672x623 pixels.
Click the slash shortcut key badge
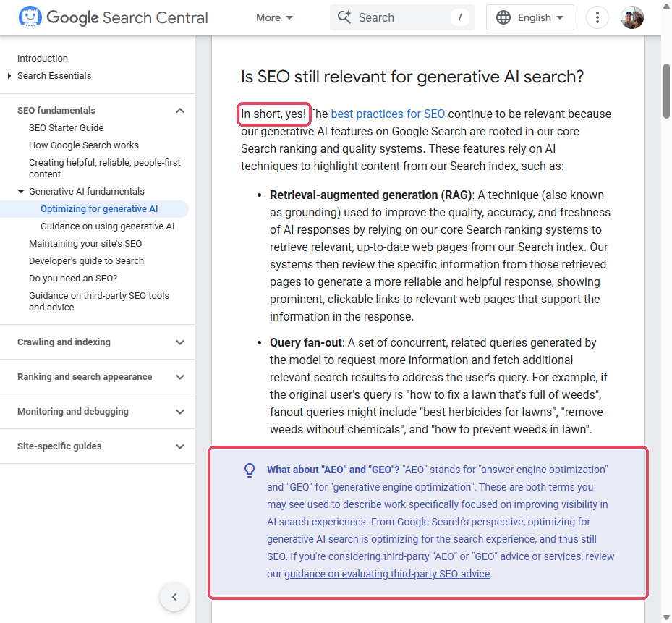[x=460, y=17]
